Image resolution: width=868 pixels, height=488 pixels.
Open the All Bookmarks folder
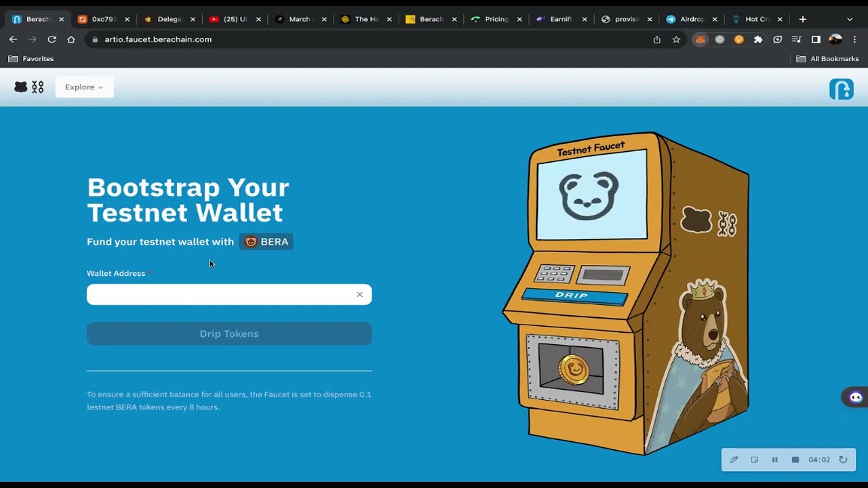pos(827,59)
